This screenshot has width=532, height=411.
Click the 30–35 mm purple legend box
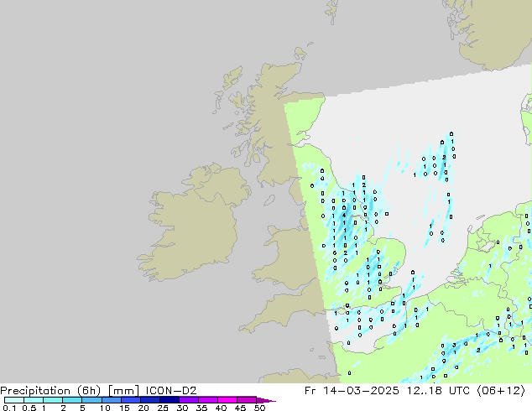(189, 400)
